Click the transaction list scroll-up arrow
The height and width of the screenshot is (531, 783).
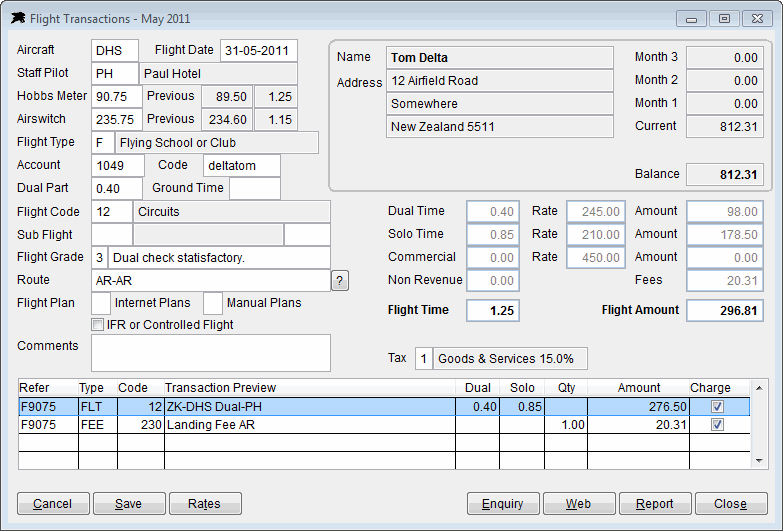point(759,388)
